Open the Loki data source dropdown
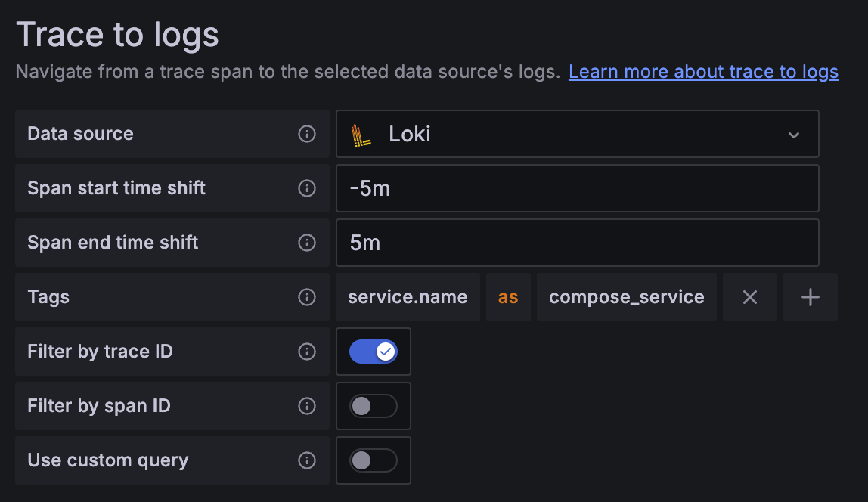Image resolution: width=868 pixels, height=502 pixels. [x=576, y=134]
